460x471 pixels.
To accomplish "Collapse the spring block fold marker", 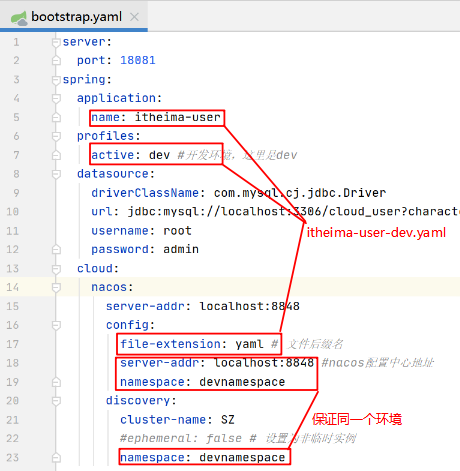I will pyautogui.click(x=56, y=80).
